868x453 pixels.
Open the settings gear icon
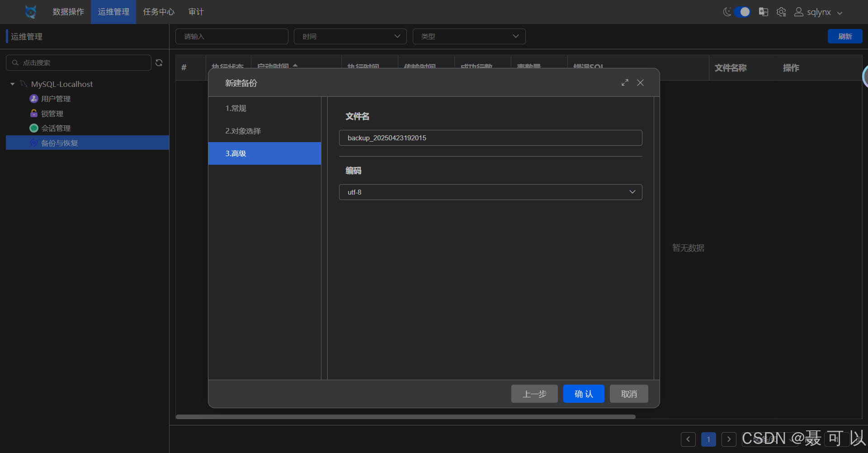pyautogui.click(x=781, y=12)
